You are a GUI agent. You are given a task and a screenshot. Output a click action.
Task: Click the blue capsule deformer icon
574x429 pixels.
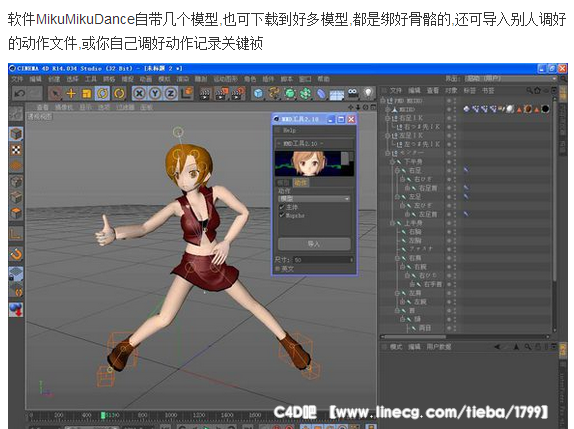pyautogui.click(x=321, y=94)
